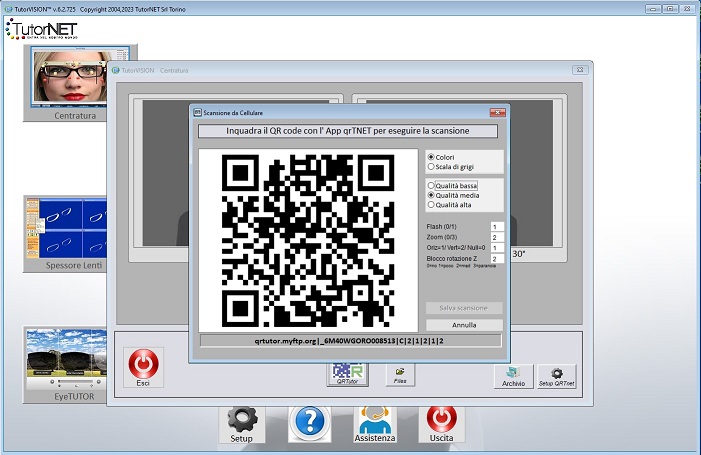The width and height of the screenshot is (701, 455).
Task: Click the Inquadra il QR code instruction banner
Action: point(348,131)
